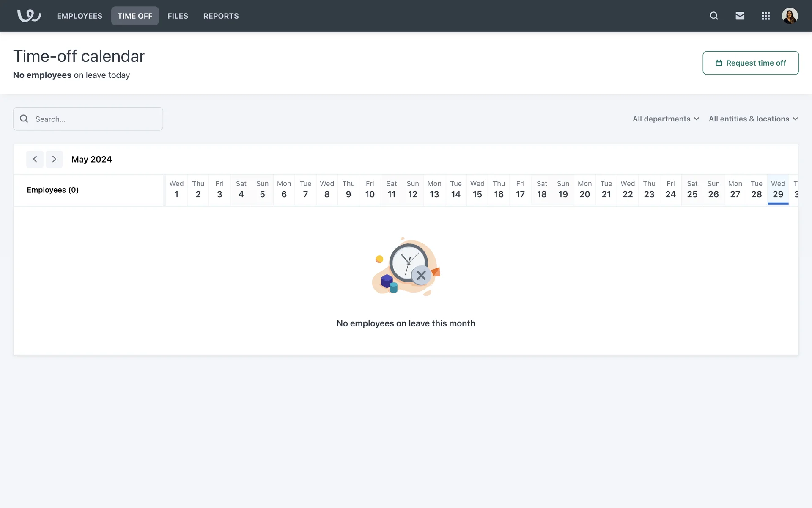Select the Time Off tab
The image size is (812, 508).
(x=135, y=16)
